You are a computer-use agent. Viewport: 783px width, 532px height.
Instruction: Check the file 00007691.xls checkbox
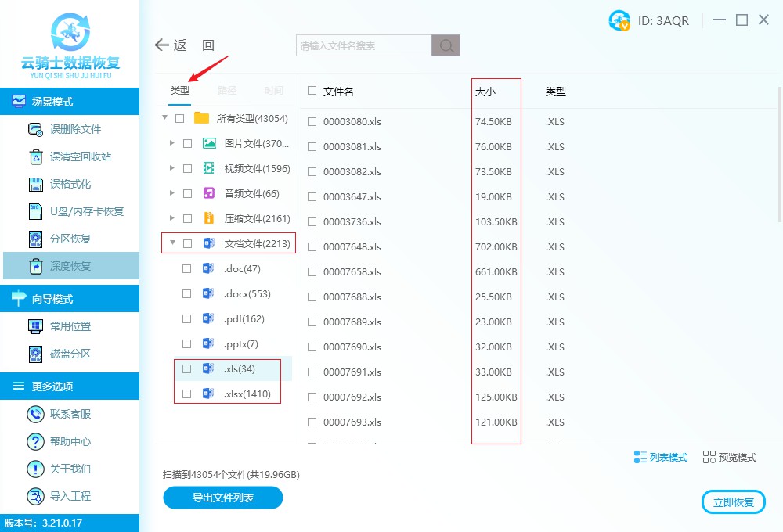[312, 372]
